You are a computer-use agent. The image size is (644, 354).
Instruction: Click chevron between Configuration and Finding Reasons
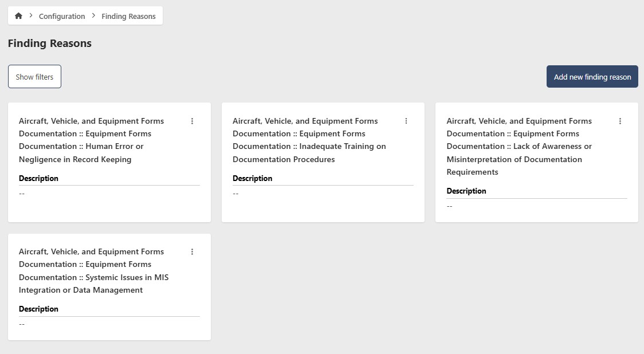[x=93, y=16]
